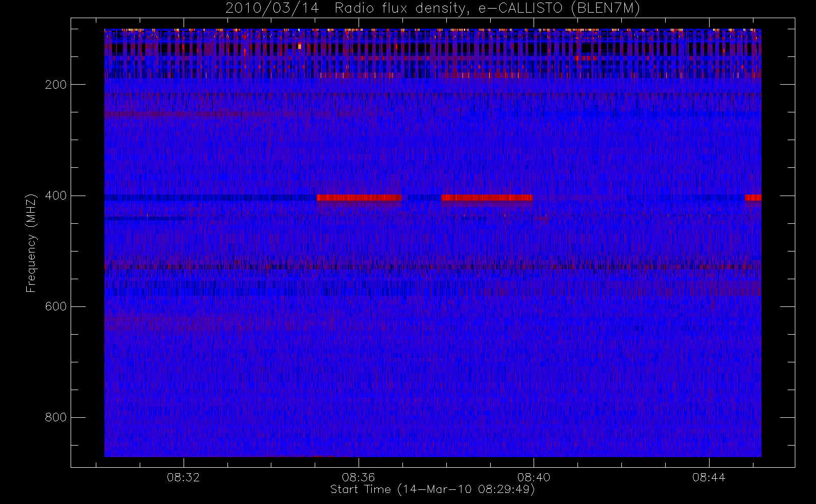Viewport: 816px width, 504px height.
Task: Click the '600' frequency tick label
Action: [56, 306]
